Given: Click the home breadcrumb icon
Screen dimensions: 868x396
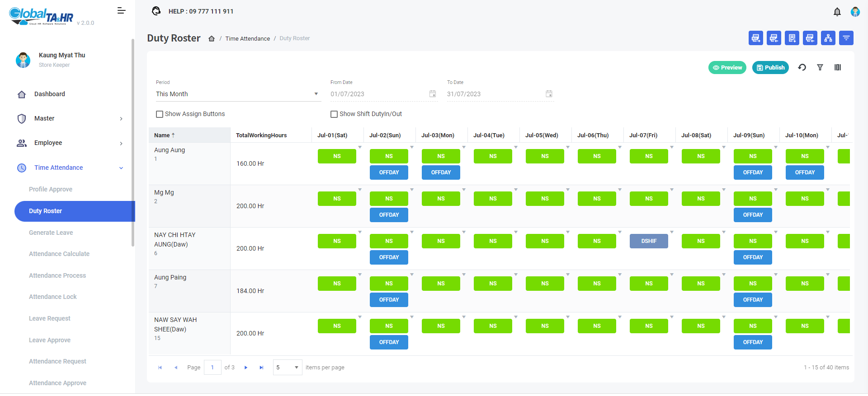Looking at the screenshot, I should (x=211, y=39).
